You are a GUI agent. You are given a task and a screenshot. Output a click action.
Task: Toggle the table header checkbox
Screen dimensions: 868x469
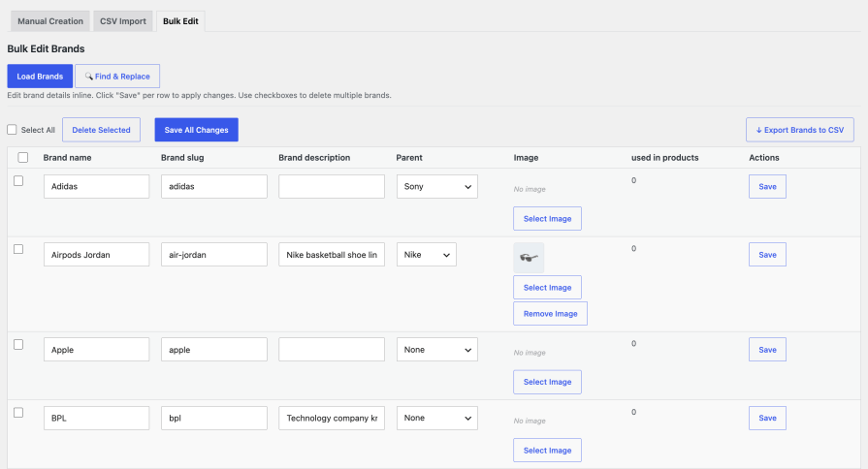tap(22, 158)
